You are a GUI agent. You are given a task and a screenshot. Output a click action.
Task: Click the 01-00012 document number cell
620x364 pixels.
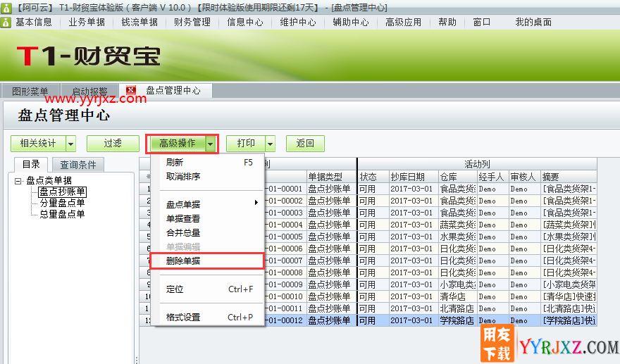coord(285,320)
